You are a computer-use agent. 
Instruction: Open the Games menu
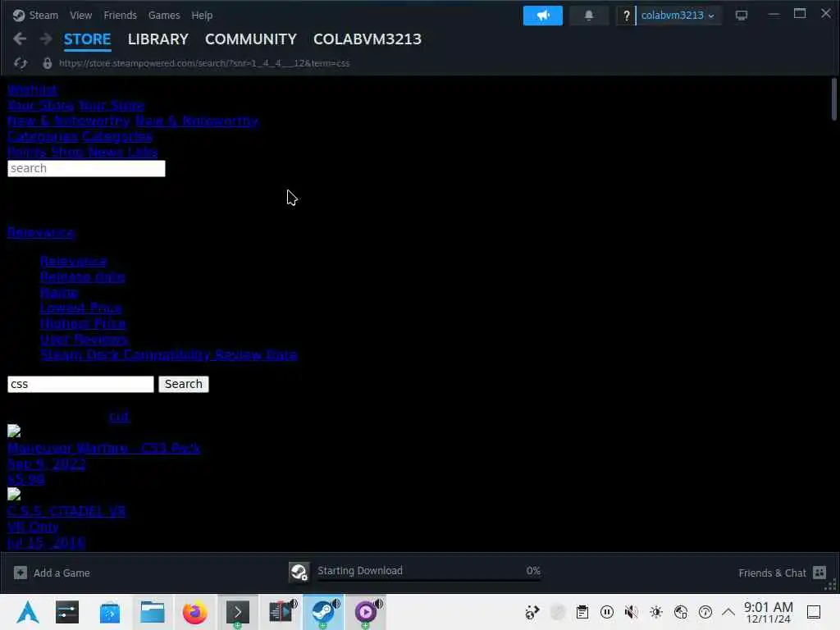coord(164,15)
